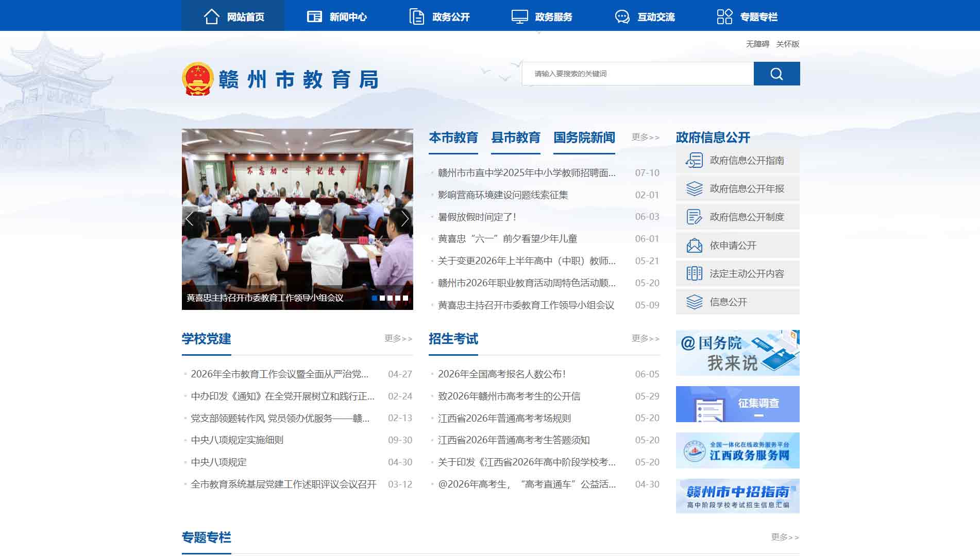Image resolution: width=980 pixels, height=556 pixels.
Task: Open article 中央八项规定实施细则
Action: click(x=237, y=440)
